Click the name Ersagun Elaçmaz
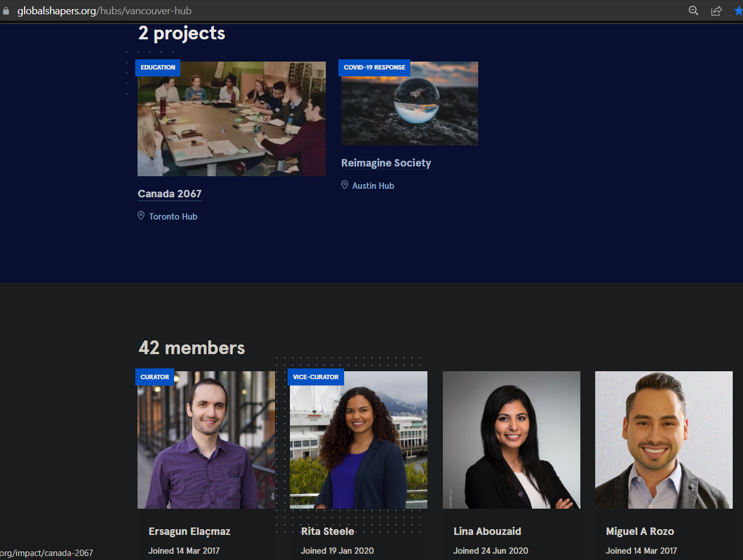The image size is (743, 560). coord(189,531)
